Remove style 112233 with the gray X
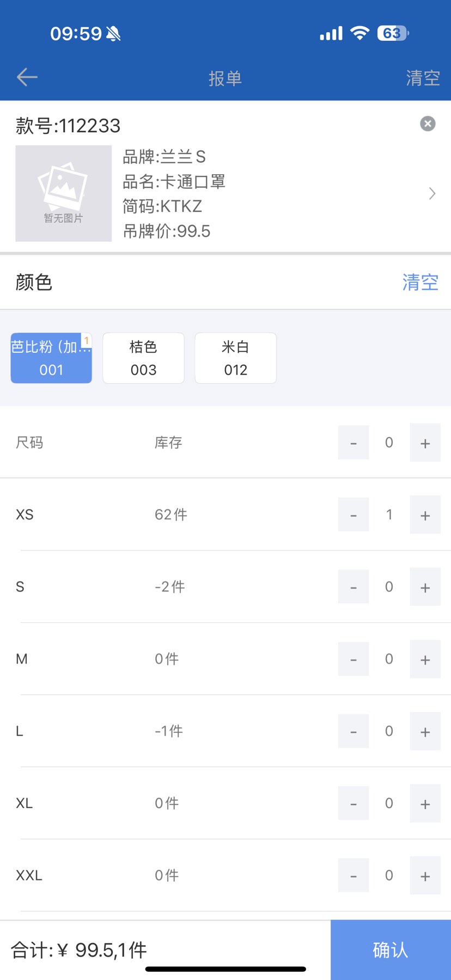Screen dimensions: 451x980 tap(428, 124)
